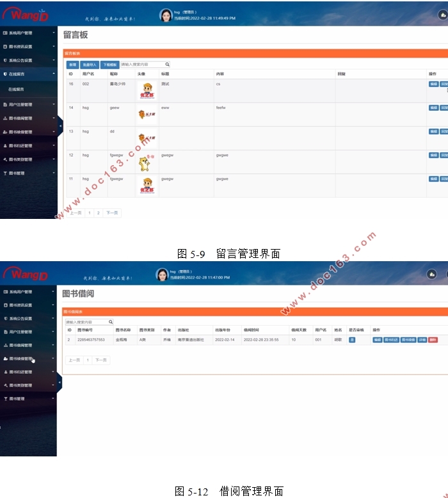Click the cloud icon in 留言板 screen header
This screenshot has height=498, width=448.
[x=443, y=15]
